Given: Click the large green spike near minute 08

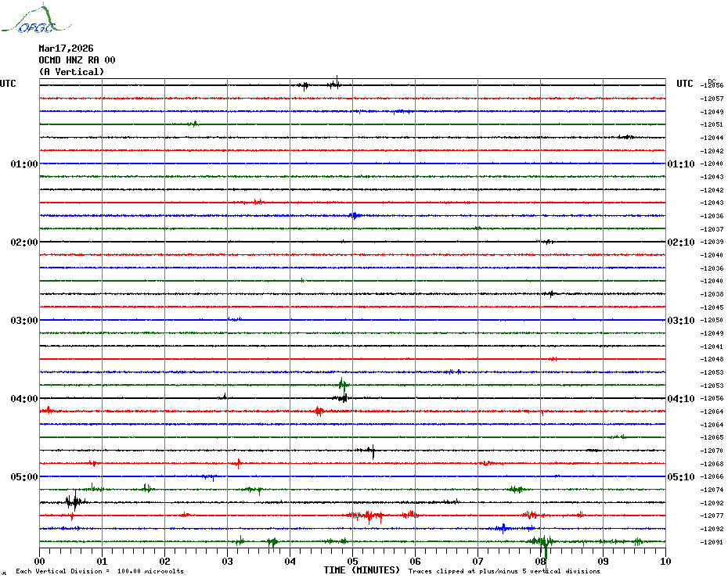Looking at the screenshot, I should click(x=543, y=543).
